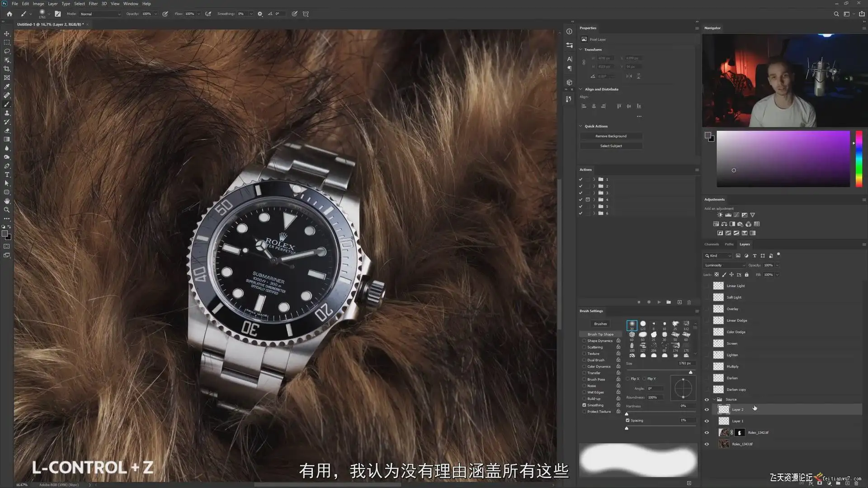The width and height of the screenshot is (868, 488).
Task: Collapse the Source layer group
Action: (x=714, y=399)
